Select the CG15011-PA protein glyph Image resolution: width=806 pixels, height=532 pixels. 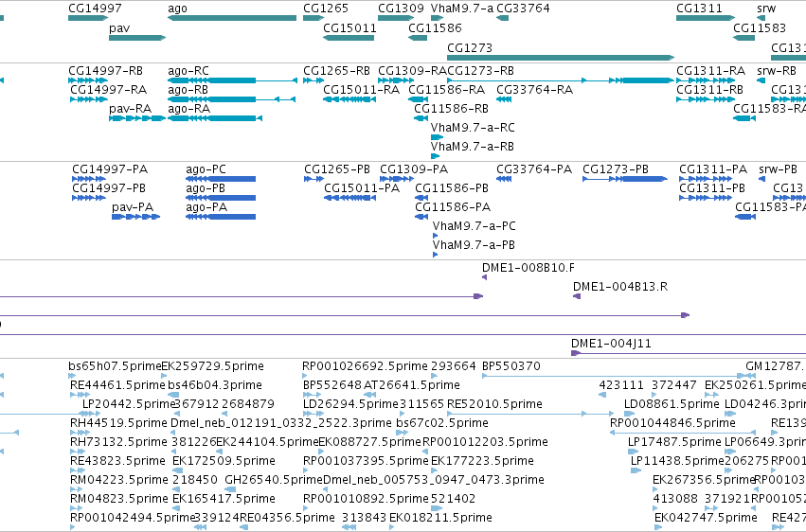(349, 198)
